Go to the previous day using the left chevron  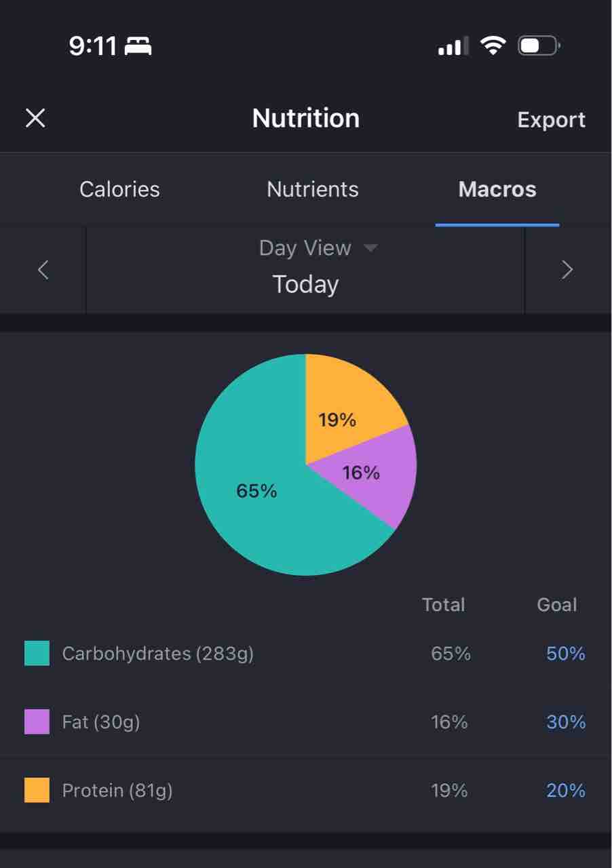click(43, 270)
